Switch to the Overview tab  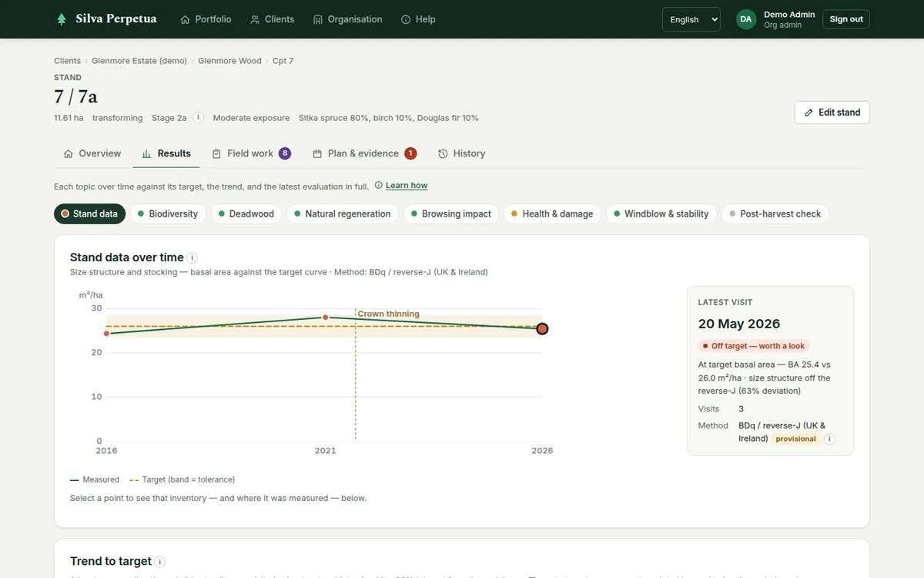(x=92, y=153)
